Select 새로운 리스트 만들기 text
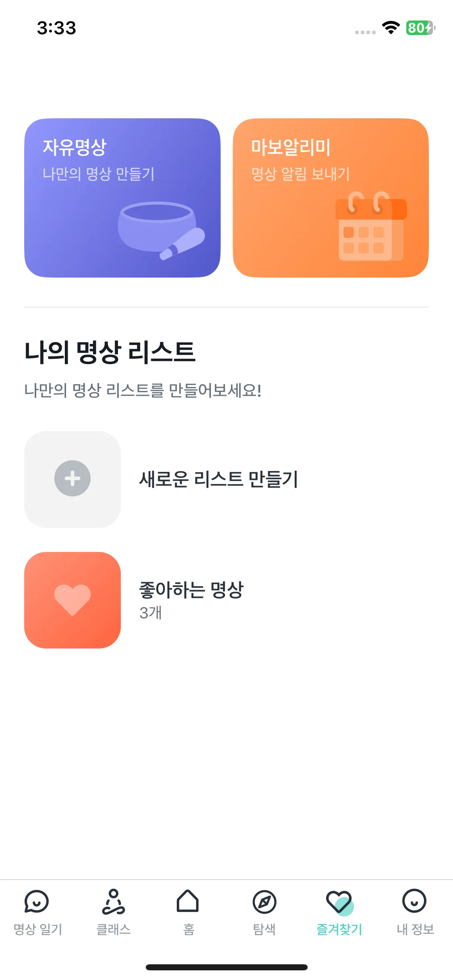453x980 pixels. coord(219,480)
